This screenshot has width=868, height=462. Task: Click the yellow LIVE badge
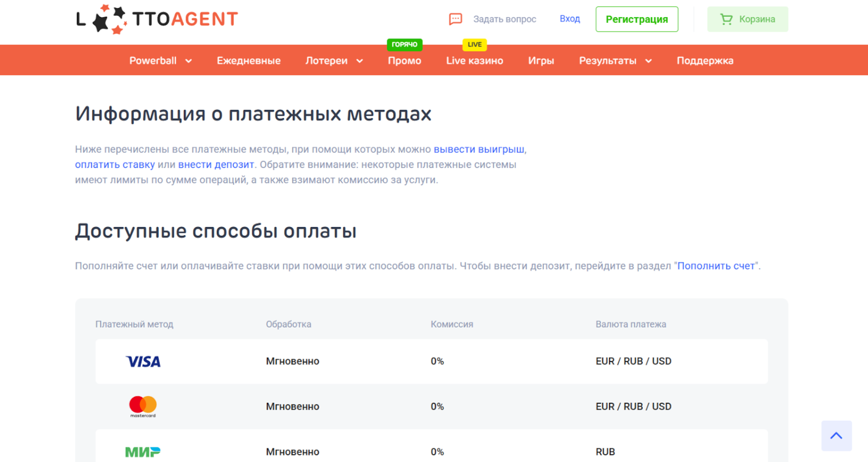(x=475, y=44)
